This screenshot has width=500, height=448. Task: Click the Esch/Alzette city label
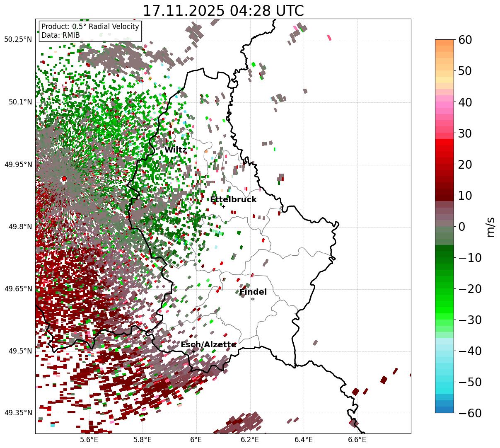(208, 344)
